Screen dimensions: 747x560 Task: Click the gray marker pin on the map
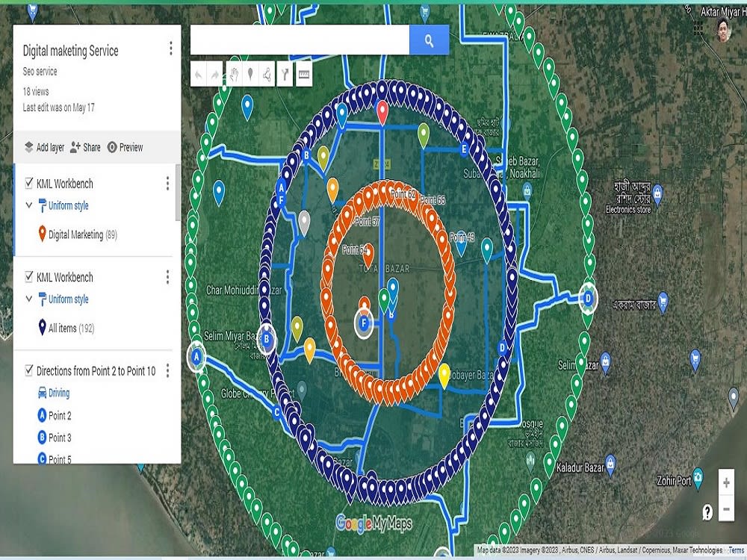click(x=303, y=223)
